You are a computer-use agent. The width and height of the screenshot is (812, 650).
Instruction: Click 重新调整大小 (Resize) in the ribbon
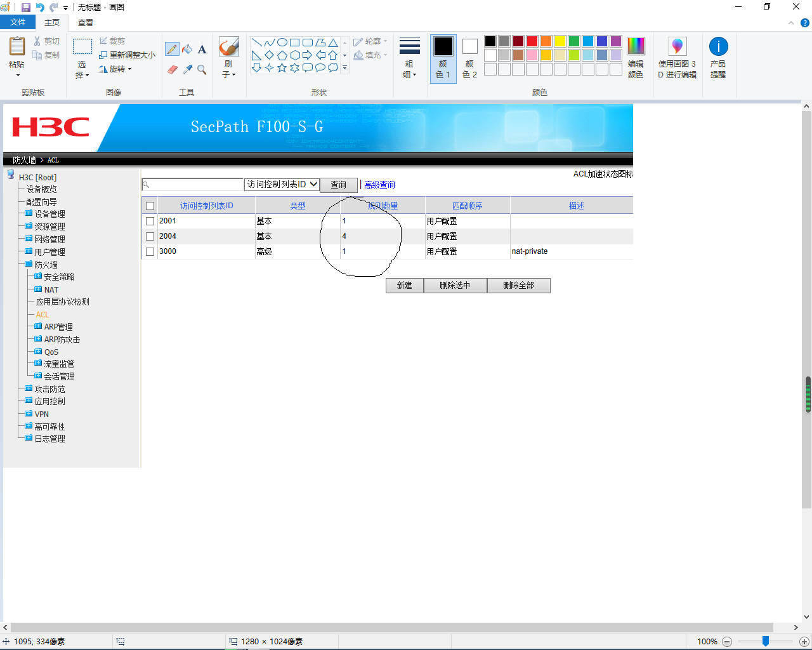pos(127,55)
